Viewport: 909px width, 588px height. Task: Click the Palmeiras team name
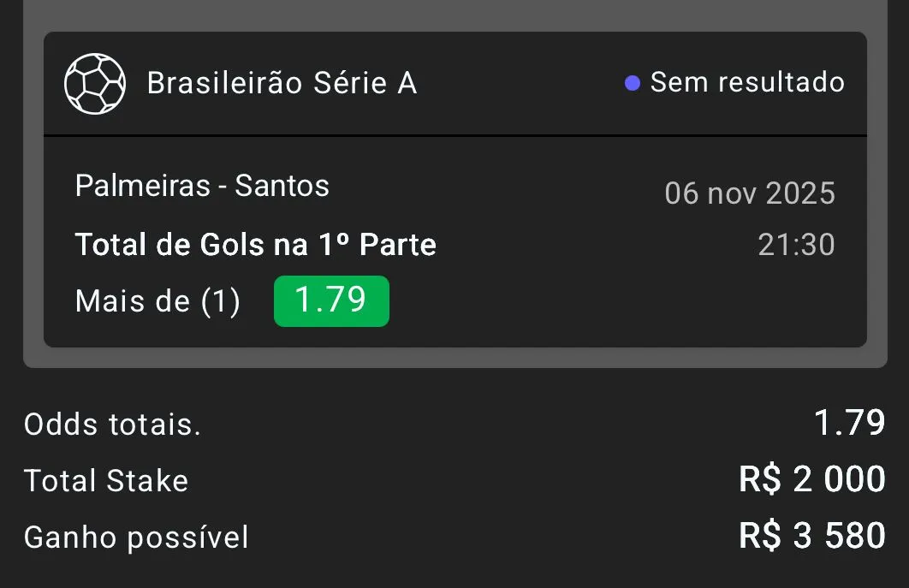(x=142, y=186)
